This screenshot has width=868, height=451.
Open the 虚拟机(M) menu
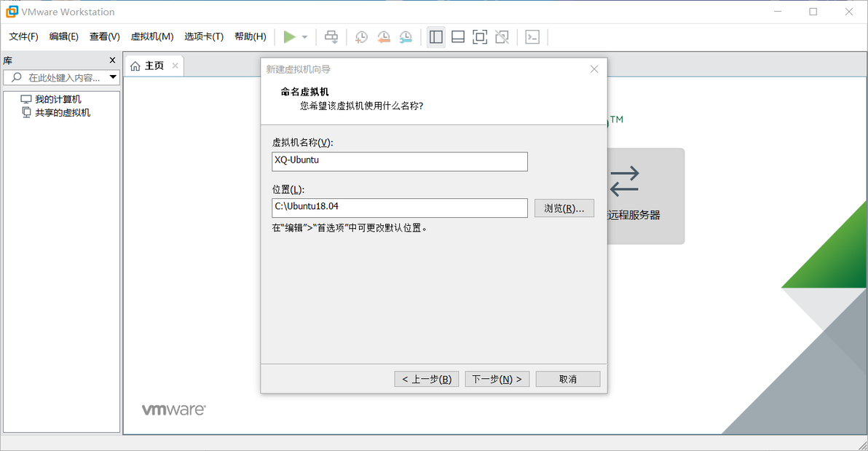tap(152, 36)
